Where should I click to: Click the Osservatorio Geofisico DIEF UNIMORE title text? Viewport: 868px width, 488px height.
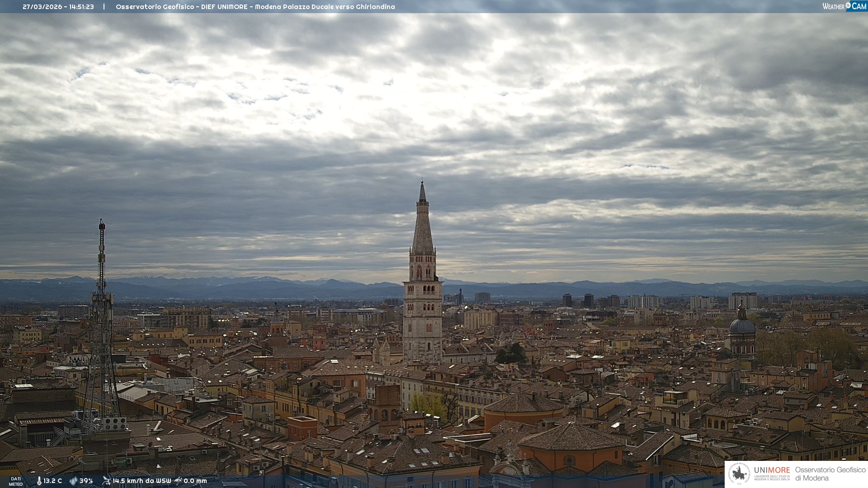(x=255, y=7)
